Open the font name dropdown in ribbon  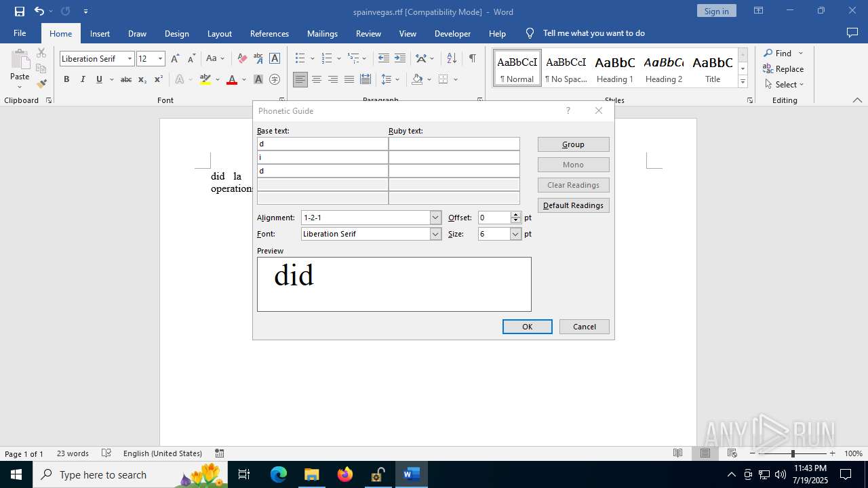pyautogui.click(x=130, y=59)
